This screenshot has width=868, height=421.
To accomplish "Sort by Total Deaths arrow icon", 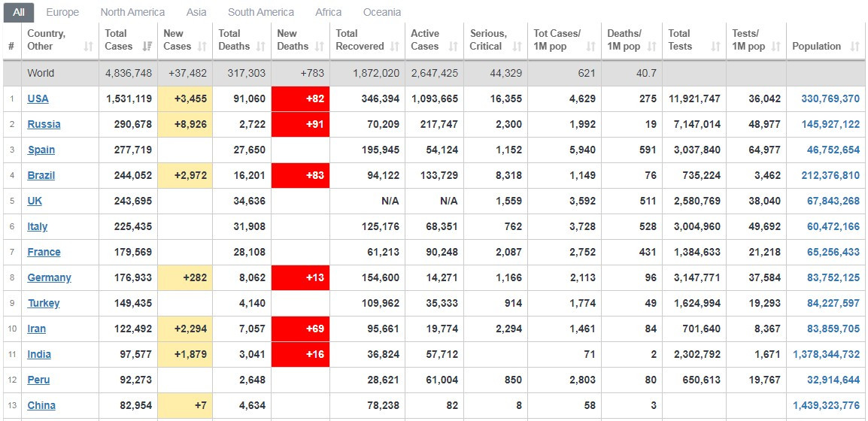I will [261, 47].
